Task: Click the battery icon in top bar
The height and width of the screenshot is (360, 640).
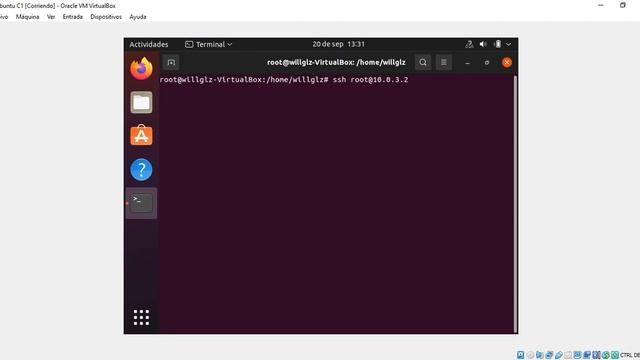Action: pyautogui.click(x=497, y=44)
